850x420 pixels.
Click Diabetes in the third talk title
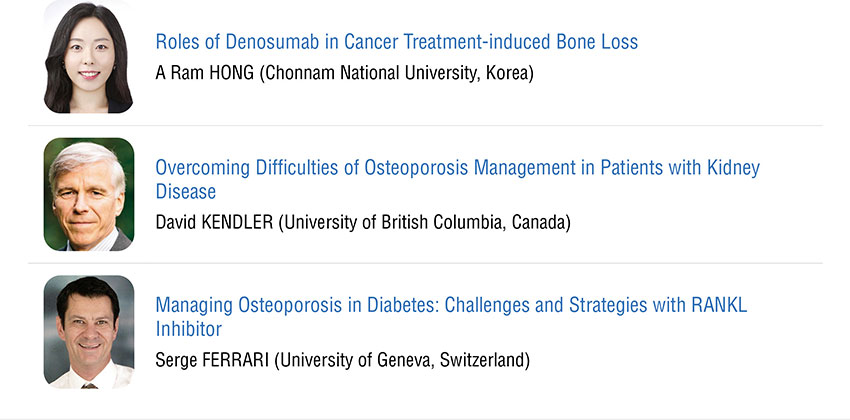(403, 305)
